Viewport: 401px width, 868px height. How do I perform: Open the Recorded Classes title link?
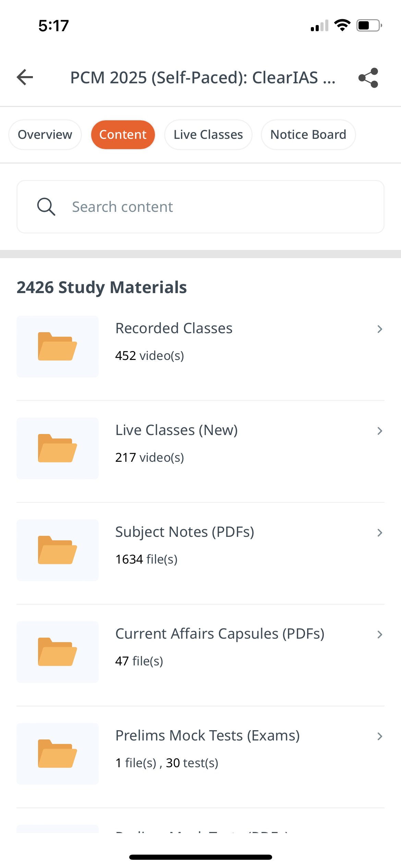pos(174,328)
